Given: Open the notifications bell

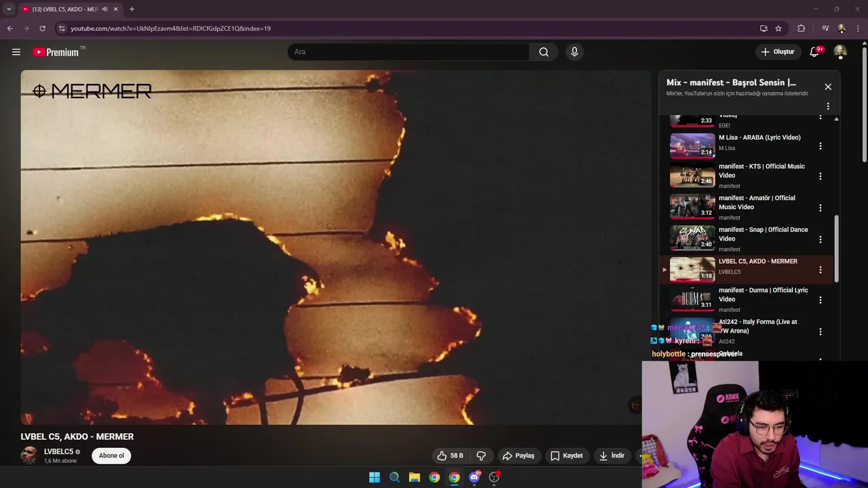Looking at the screenshot, I should pos(815,52).
